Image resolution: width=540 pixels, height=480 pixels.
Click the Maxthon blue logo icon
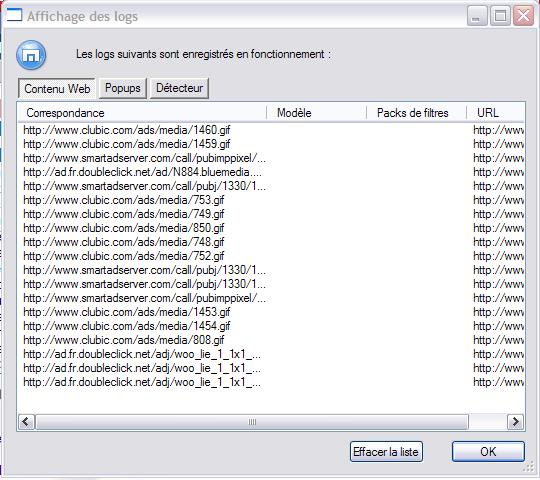coord(31,55)
